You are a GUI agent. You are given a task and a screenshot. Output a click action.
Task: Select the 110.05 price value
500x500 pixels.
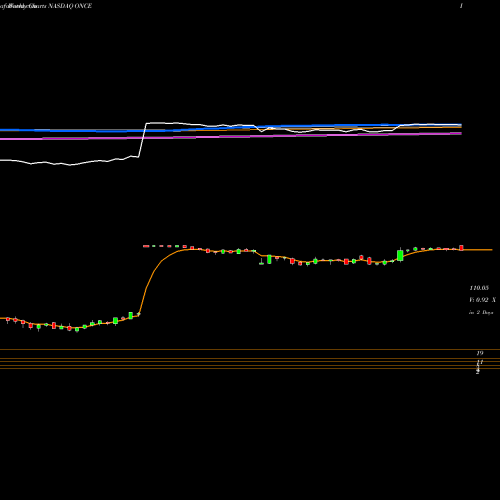[479, 288]
